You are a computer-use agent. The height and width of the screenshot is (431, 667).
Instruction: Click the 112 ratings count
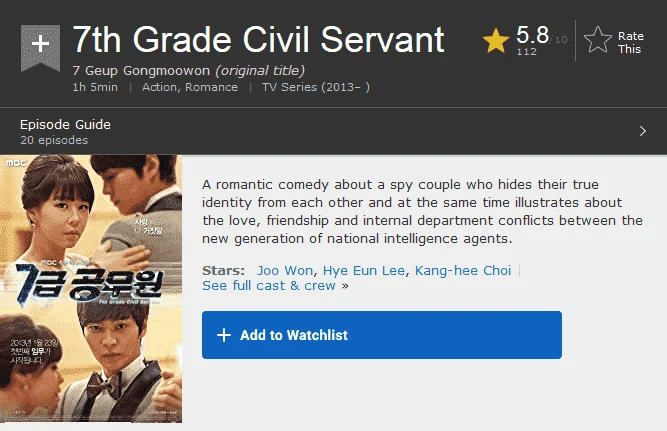[x=527, y=51]
